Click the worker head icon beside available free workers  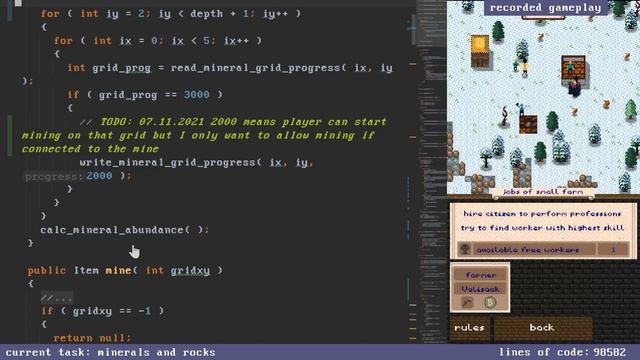pyautogui.click(x=464, y=249)
